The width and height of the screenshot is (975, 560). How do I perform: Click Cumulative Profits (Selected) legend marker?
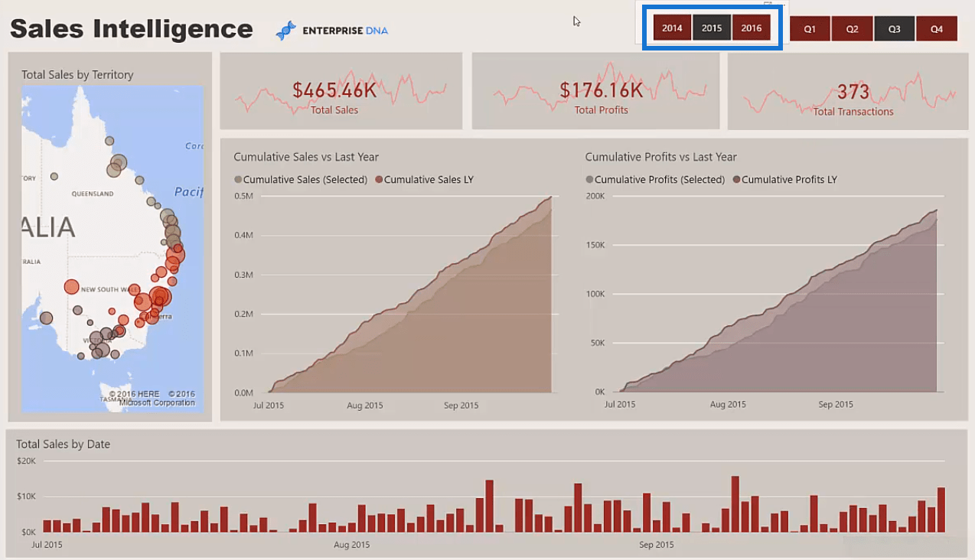tap(590, 180)
